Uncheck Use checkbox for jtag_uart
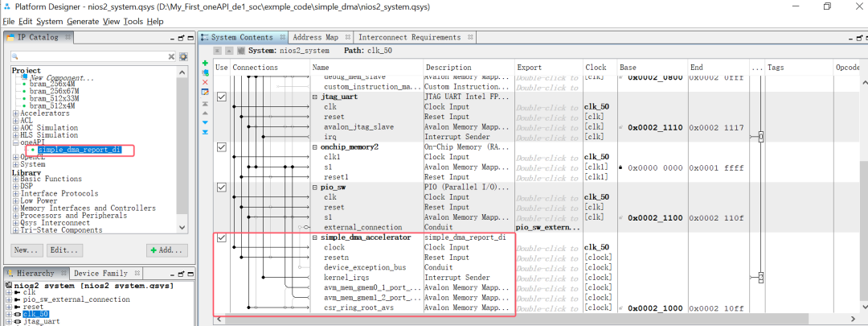The image size is (868, 326). point(222,97)
